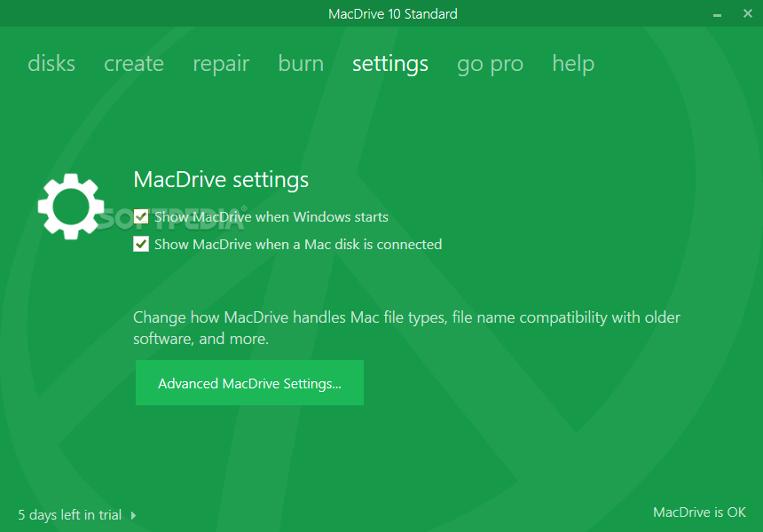Image resolution: width=763 pixels, height=532 pixels.
Task: Click the settings gear icon
Action: coord(71,207)
